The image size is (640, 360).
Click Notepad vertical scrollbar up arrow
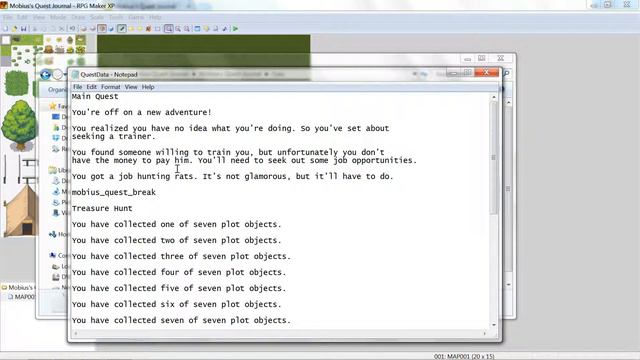(x=494, y=97)
